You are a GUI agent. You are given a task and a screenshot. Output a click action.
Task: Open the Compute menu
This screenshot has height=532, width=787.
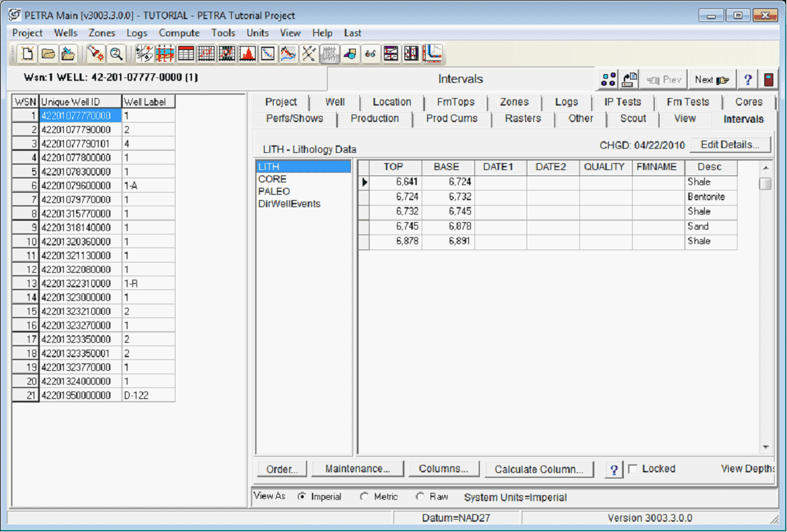[x=179, y=33]
